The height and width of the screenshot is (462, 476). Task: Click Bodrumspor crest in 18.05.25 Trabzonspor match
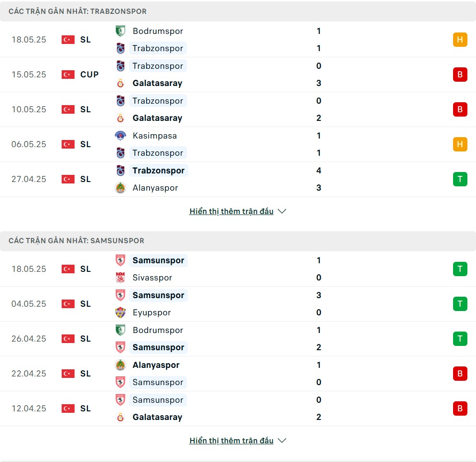[x=120, y=31]
